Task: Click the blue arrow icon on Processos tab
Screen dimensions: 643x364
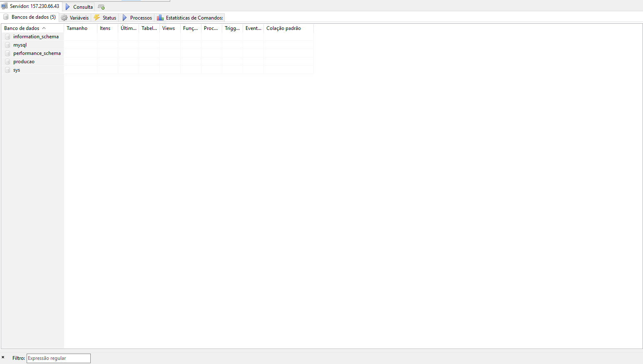Action: point(124,17)
